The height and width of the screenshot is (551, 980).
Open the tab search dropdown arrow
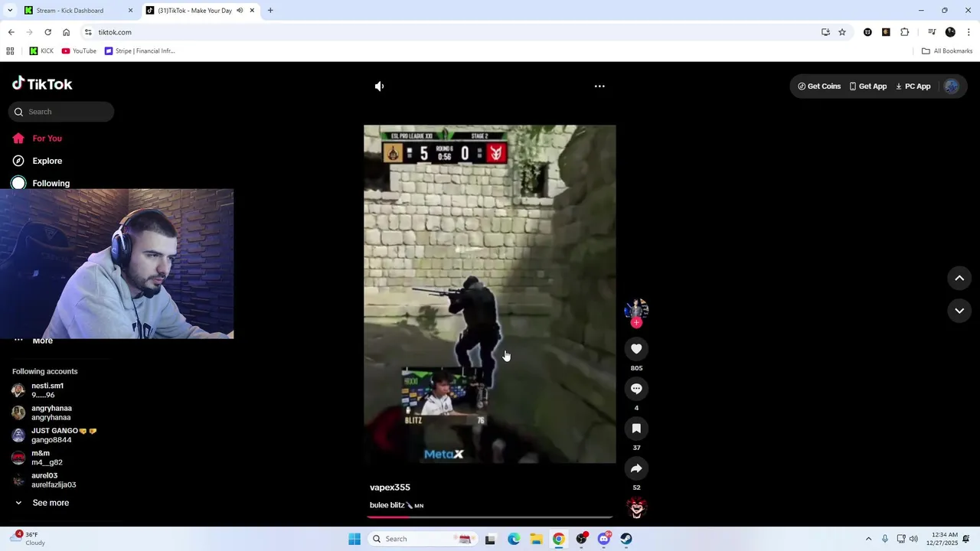9,11
